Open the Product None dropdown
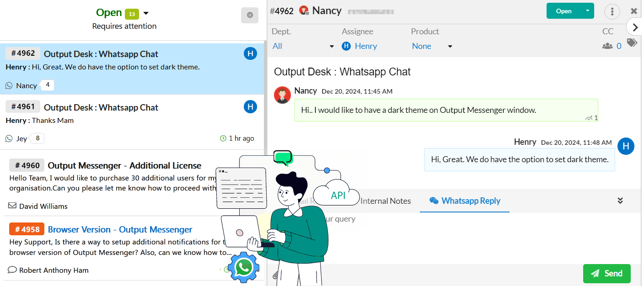Image resolution: width=644 pixels, height=286 pixels. [x=432, y=46]
